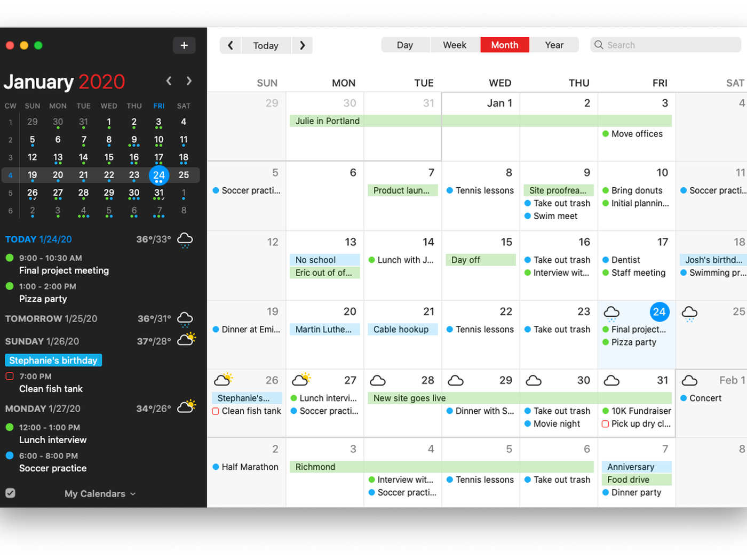
Task: Click the left arrow next to Today button
Action: 230,45
